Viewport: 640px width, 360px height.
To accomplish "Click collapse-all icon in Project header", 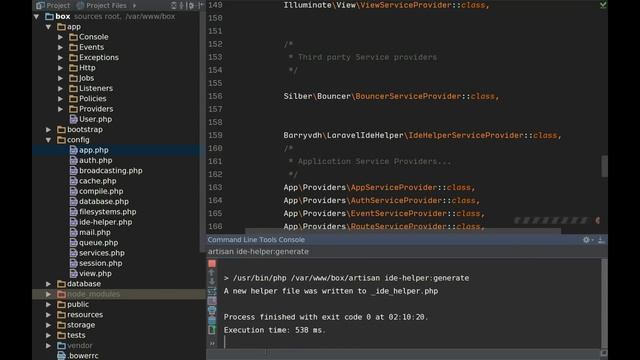I will (x=182, y=5).
